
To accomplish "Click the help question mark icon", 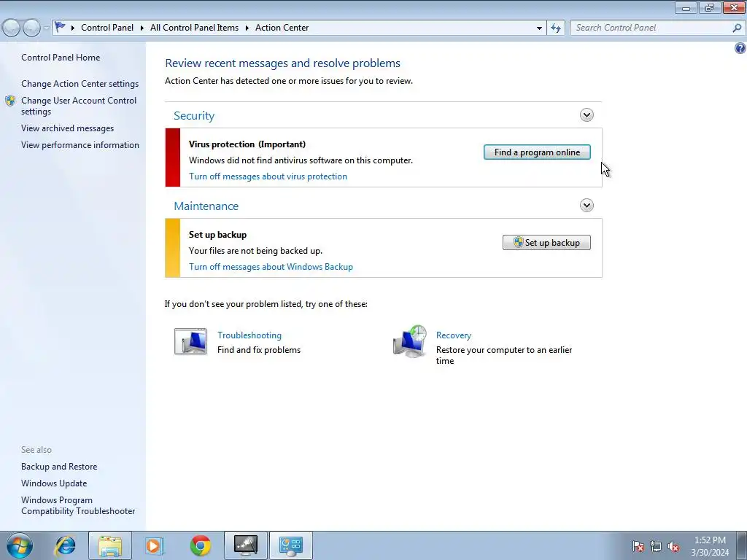I will (x=740, y=48).
